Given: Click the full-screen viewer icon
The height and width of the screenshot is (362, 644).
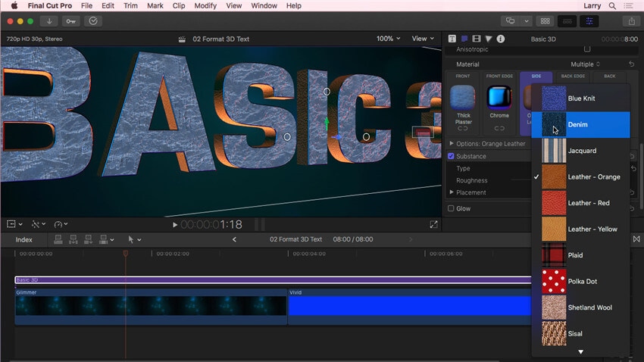Looking at the screenshot, I should click(433, 225).
